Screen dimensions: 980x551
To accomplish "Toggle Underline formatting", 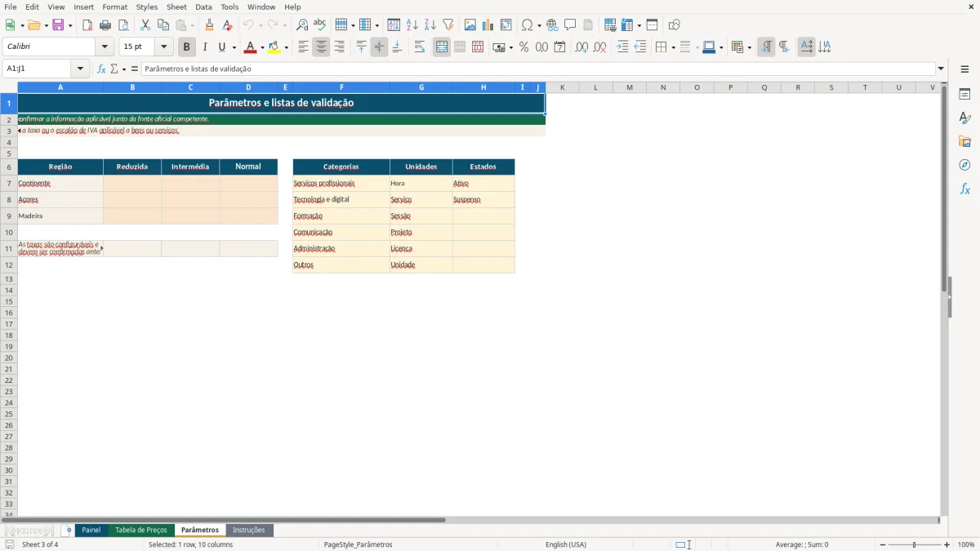I will coord(221,47).
